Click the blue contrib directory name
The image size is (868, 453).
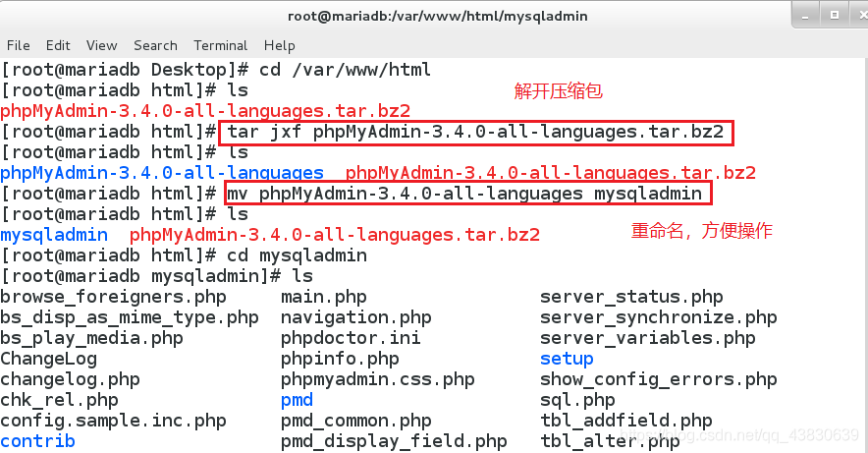(37, 441)
